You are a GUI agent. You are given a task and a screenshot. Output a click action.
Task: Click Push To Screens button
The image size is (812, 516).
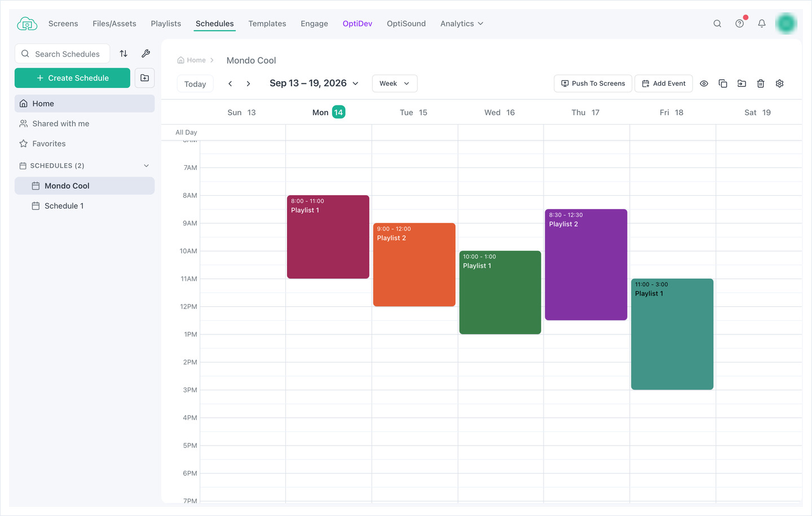click(593, 83)
